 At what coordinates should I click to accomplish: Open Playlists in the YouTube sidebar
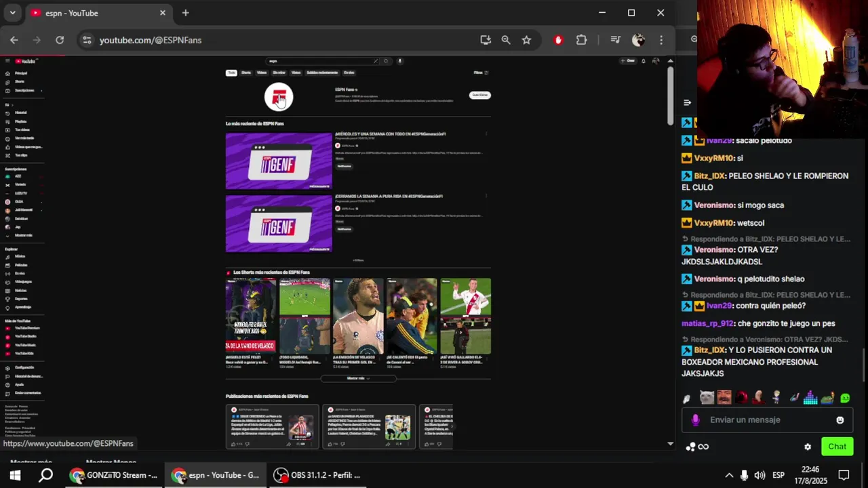(x=21, y=121)
